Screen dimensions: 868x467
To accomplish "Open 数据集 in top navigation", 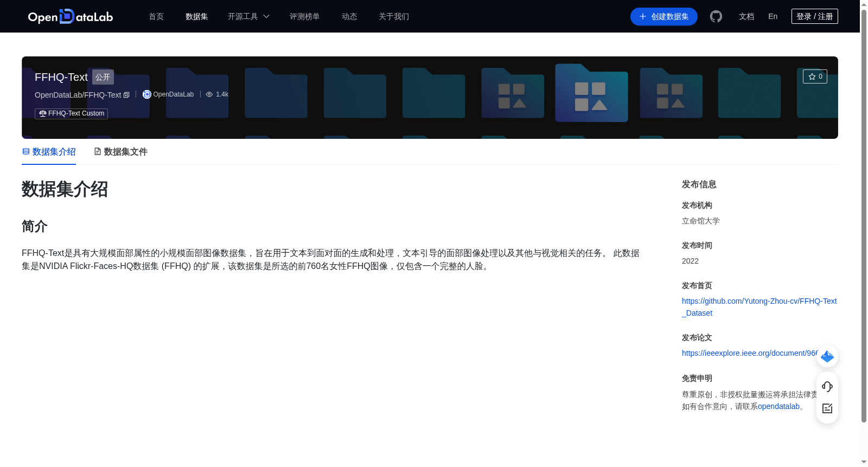I will coord(196,16).
